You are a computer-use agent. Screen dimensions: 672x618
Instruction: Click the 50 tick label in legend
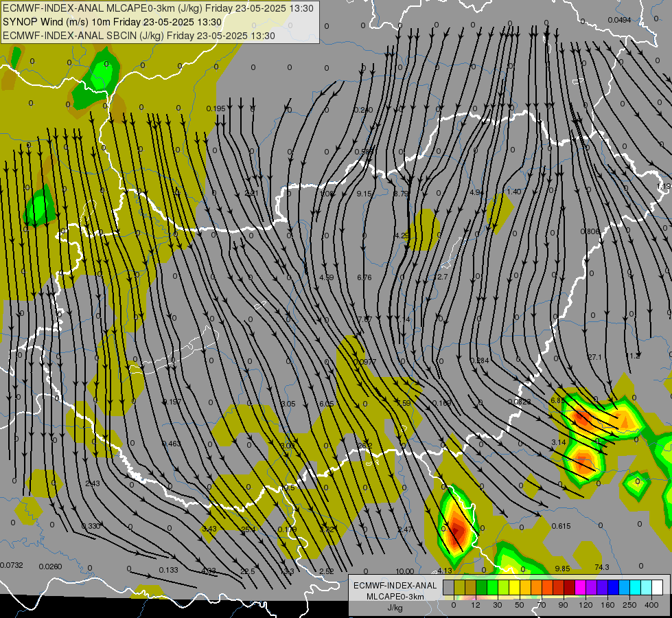[520, 605]
